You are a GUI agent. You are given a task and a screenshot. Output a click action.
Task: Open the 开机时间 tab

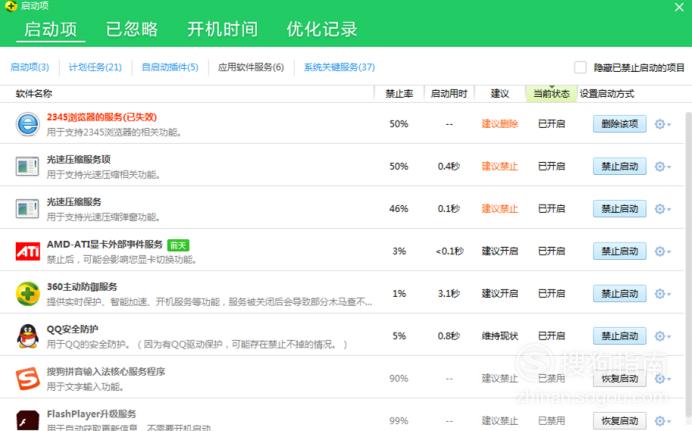point(222,30)
